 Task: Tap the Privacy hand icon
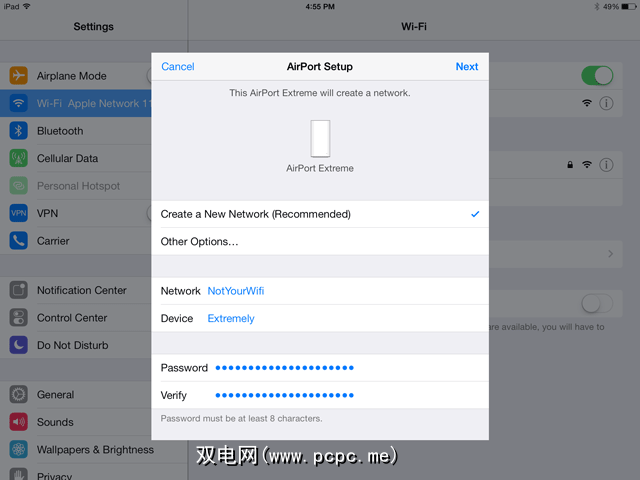pyautogui.click(x=18, y=474)
